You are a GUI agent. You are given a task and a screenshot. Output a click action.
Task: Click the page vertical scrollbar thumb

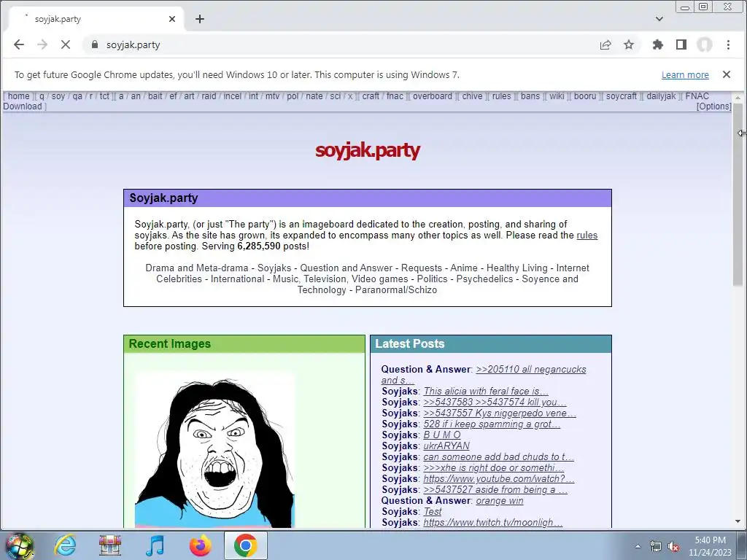pyautogui.click(x=738, y=194)
